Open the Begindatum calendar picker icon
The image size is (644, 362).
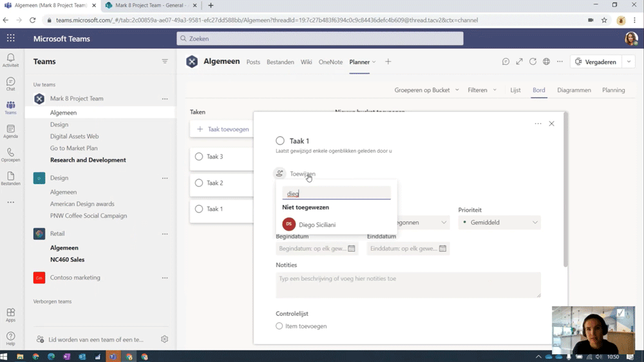coord(352,248)
